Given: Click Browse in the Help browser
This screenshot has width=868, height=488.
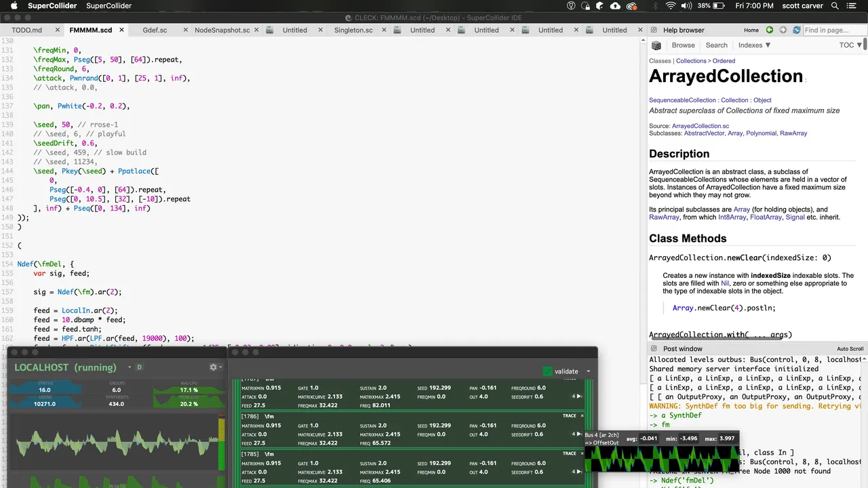Looking at the screenshot, I should coord(683,45).
